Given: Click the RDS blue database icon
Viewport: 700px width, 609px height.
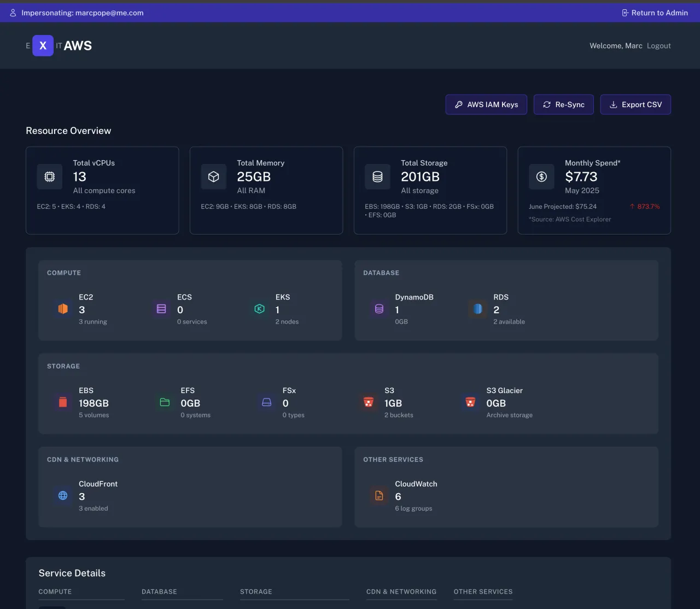Looking at the screenshot, I should click(x=477, y=309).
